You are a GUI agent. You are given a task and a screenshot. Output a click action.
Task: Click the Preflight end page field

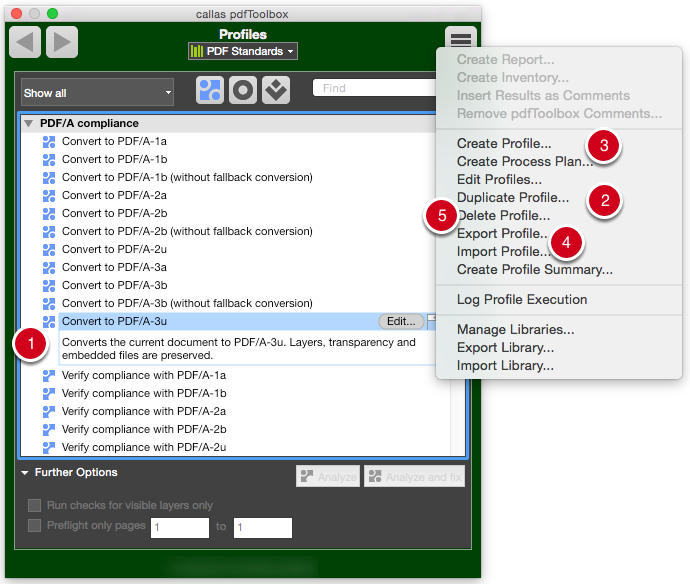(x=263, y=528)
